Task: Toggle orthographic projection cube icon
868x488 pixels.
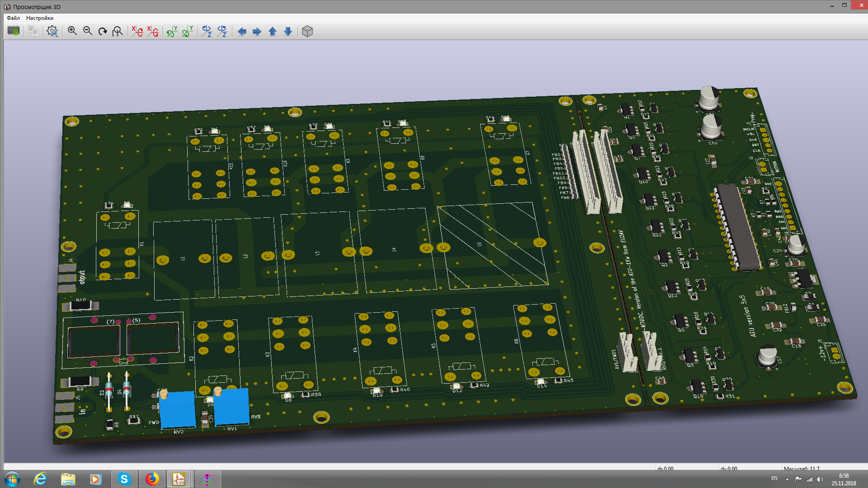Action: coord(307,31)
